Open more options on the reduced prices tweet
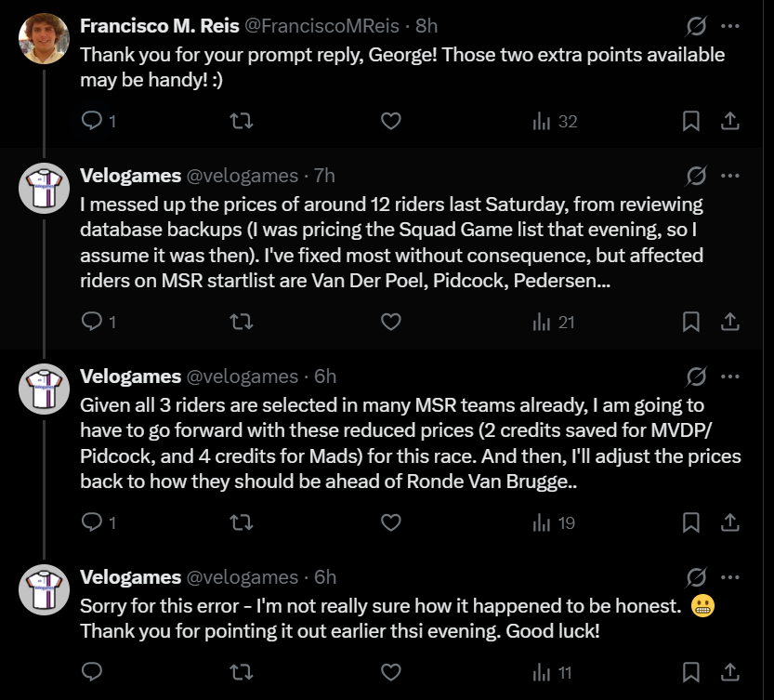The image size is (774, 700). (730, 376)
